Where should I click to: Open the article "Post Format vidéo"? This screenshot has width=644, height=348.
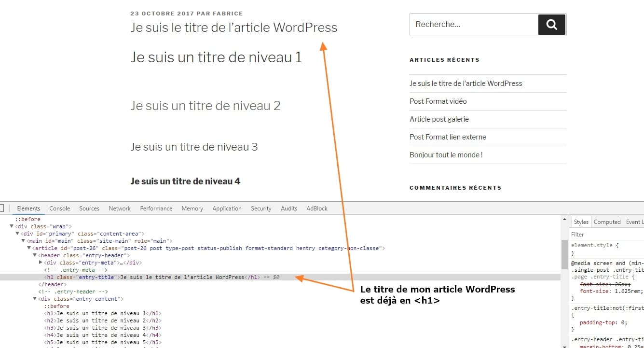pos(438,101)
